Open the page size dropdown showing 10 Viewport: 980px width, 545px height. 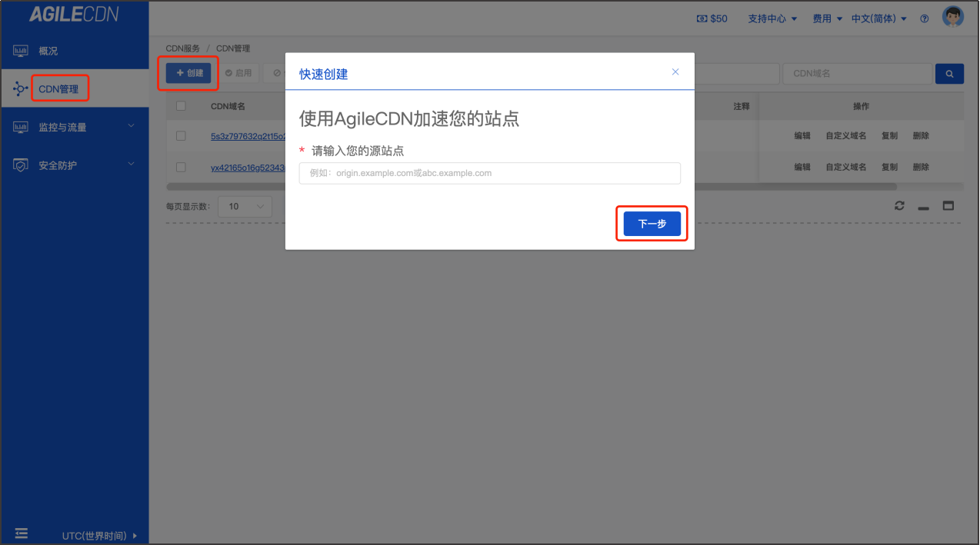(x=245, y=206)
